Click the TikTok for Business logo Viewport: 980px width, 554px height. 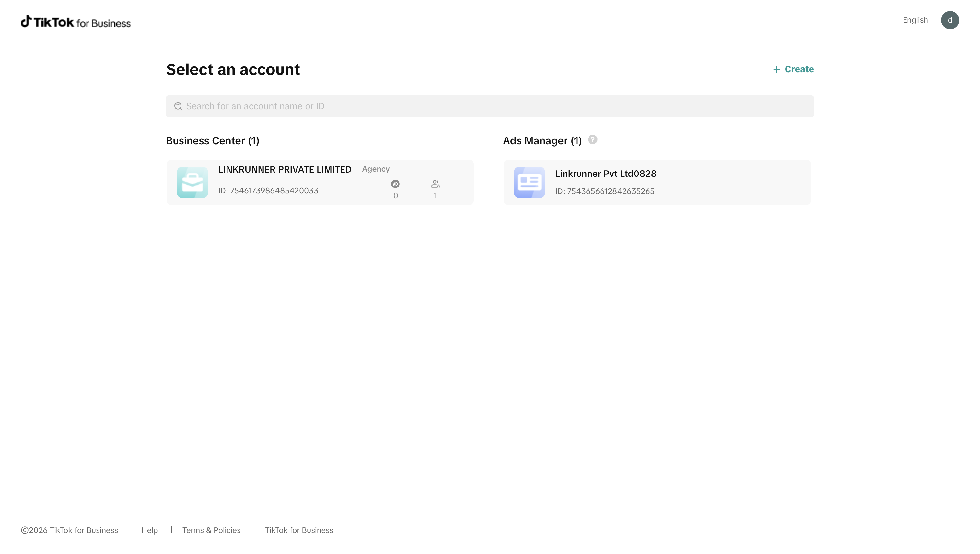76,22
